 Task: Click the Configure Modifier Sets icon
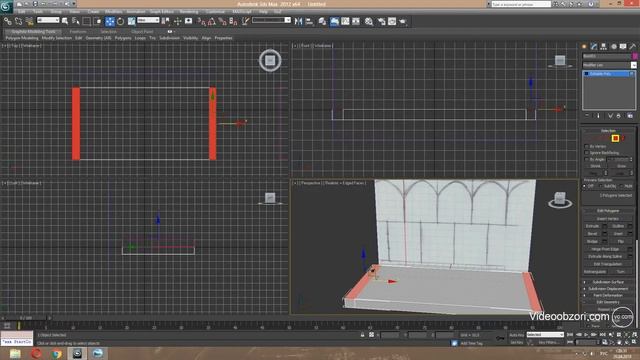point(630,116)
